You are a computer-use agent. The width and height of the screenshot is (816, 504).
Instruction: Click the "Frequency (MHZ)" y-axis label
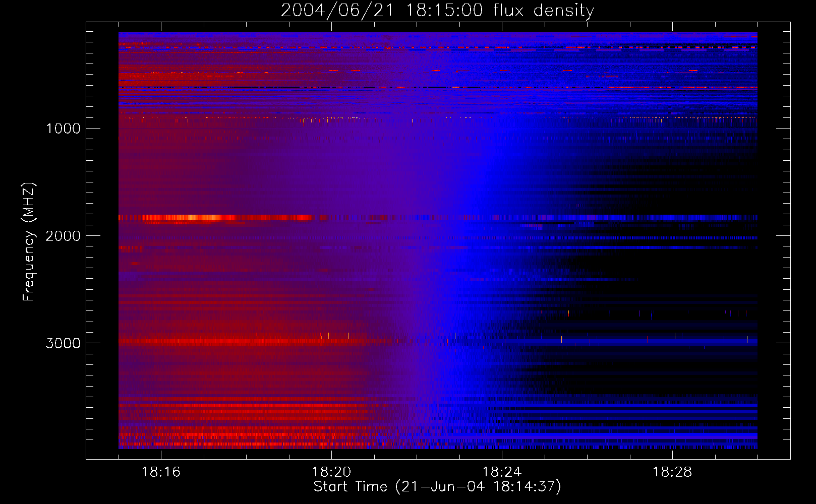tap(29, 242)
